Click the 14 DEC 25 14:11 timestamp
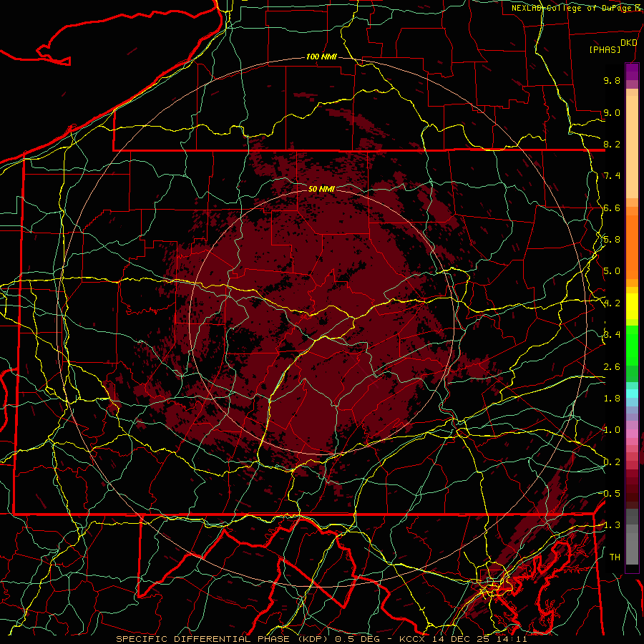This screenshot has width=644, height=644. pos(479,639)
